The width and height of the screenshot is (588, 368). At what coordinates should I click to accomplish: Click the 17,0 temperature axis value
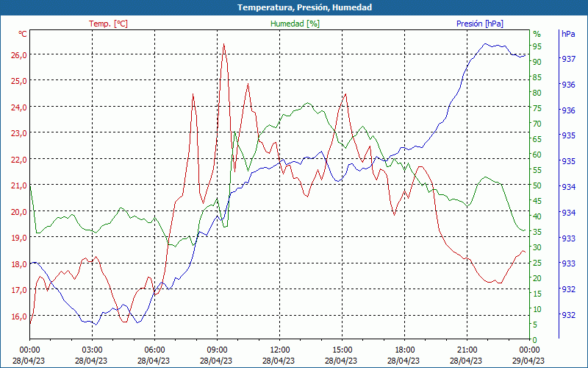click(x=20, y=290)
